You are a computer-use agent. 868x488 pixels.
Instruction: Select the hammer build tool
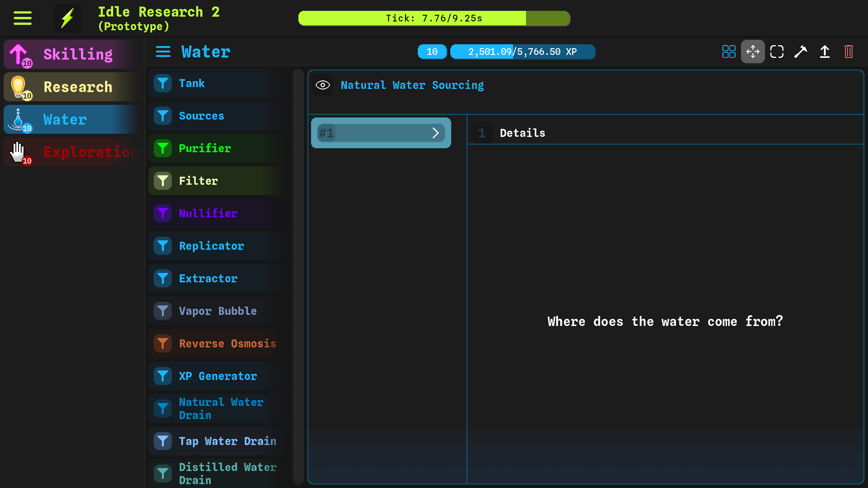click(x=801, y=52)
